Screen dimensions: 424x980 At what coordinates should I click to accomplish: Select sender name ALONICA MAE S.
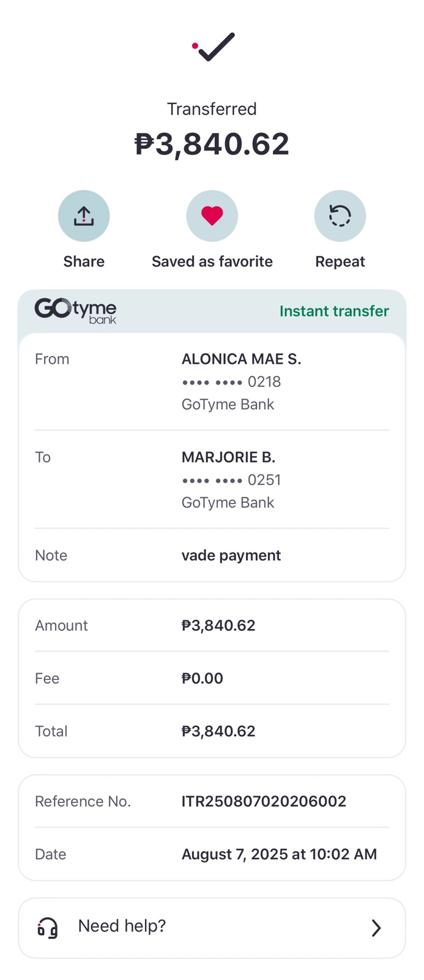241,359
